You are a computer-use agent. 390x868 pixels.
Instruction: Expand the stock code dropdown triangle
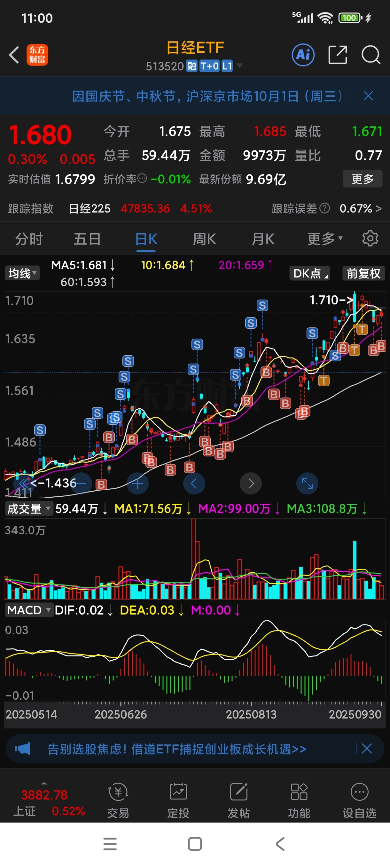[x=239, y=65]
